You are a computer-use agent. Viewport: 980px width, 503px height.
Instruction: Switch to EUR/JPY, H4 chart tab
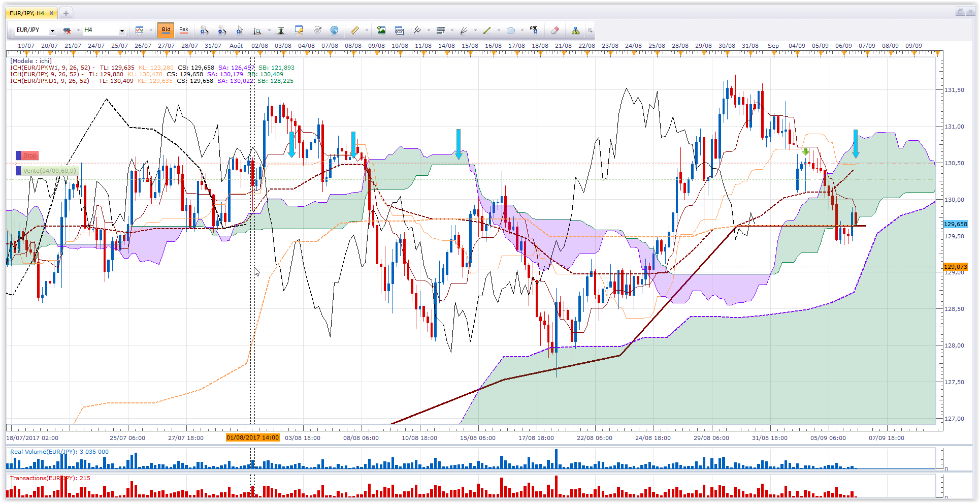[27, 13]
